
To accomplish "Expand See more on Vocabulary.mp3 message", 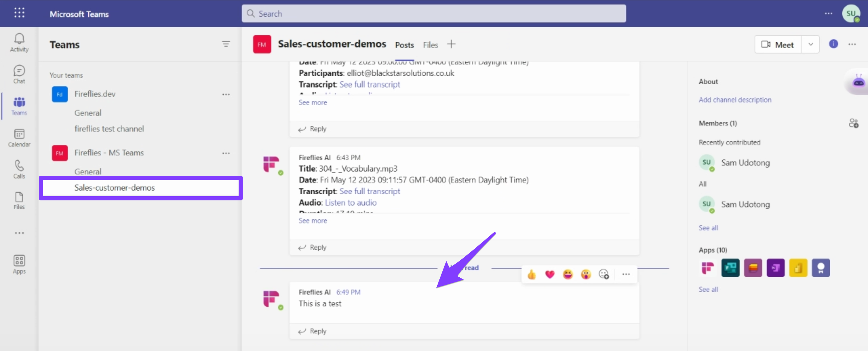I will 312,221.
